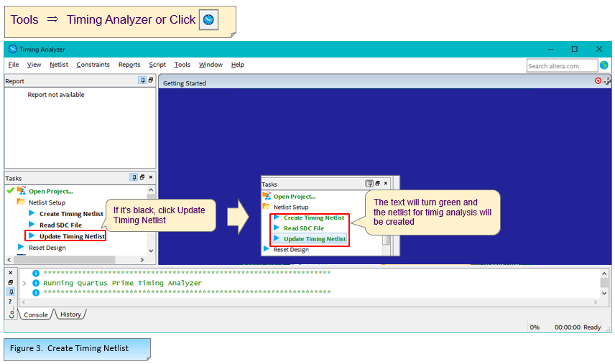The image size is (615, 364).
Task: Select the Console tab
Action: 36,314
